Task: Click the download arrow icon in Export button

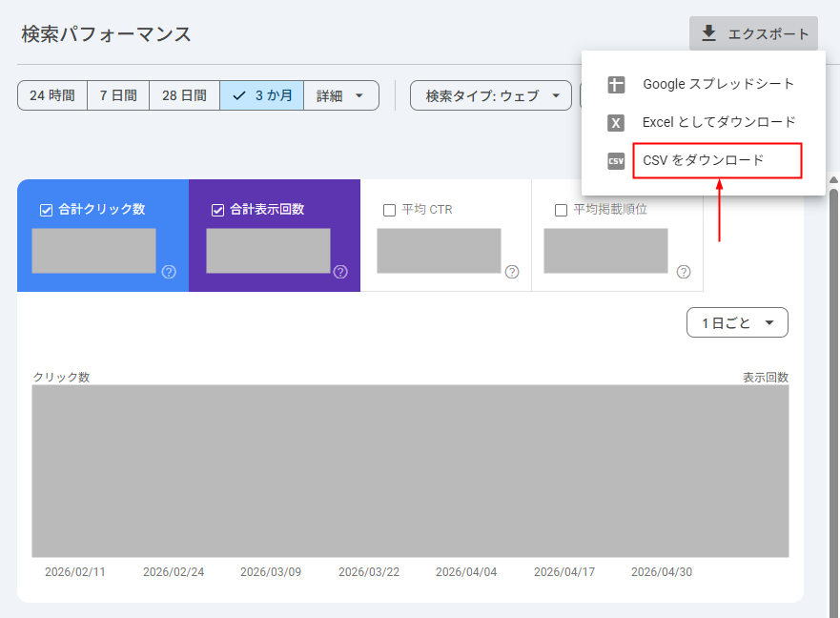Action: coord(708,33)
